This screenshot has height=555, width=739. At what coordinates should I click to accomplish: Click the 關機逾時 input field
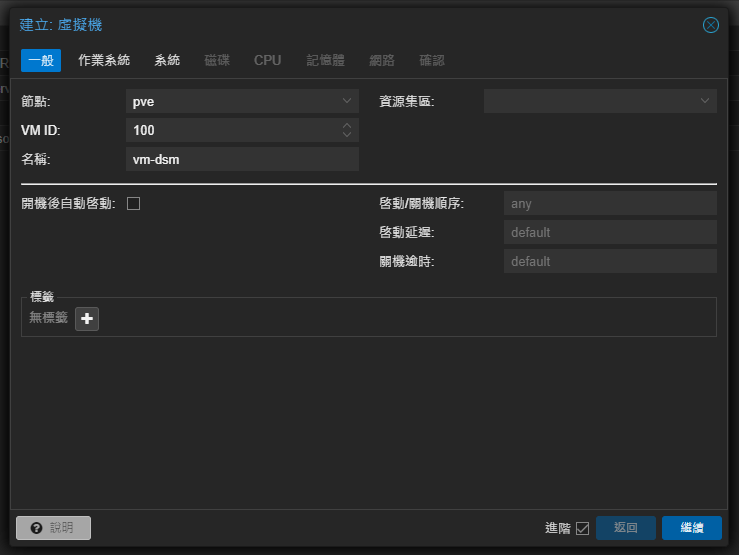[x=609, y=262]
